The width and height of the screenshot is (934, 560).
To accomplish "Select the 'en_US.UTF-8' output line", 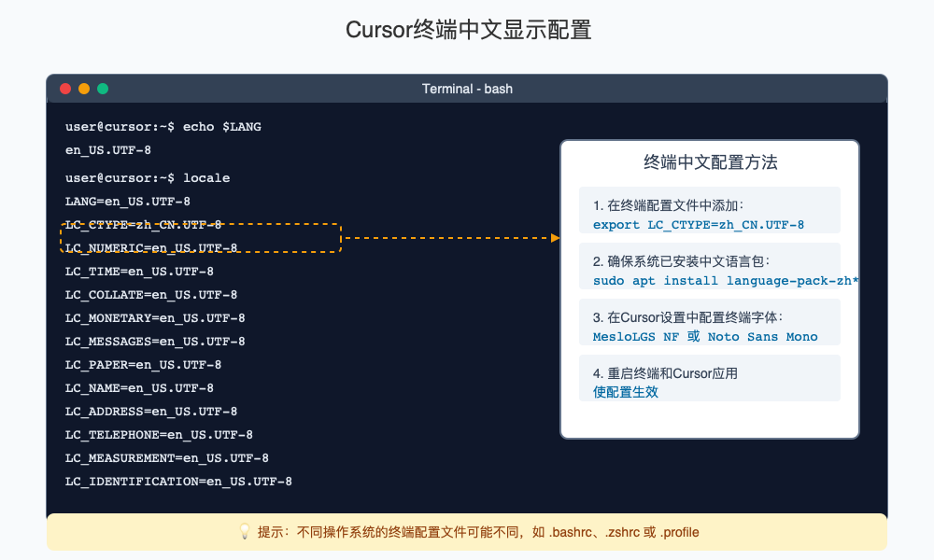I will (107, 150).
